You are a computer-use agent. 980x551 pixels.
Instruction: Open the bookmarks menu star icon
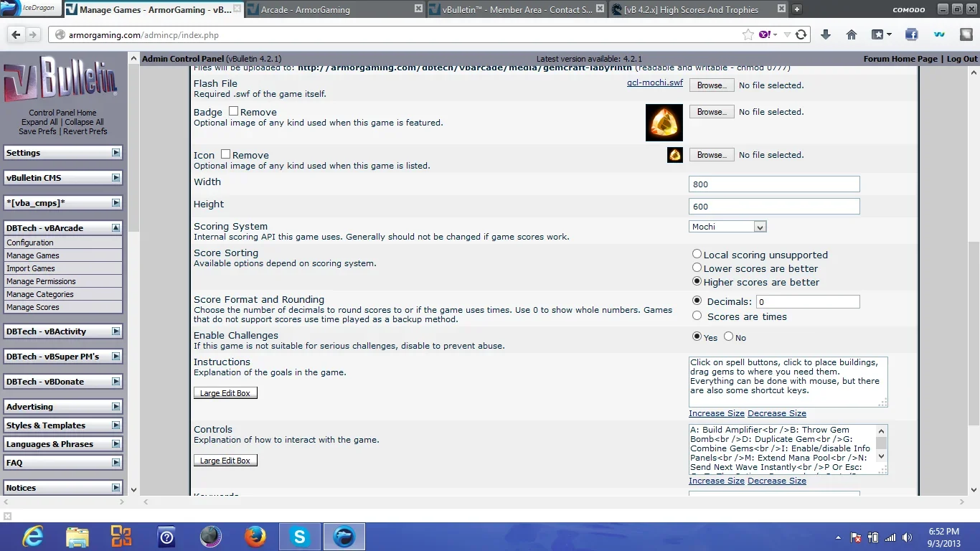click(881, 34)
